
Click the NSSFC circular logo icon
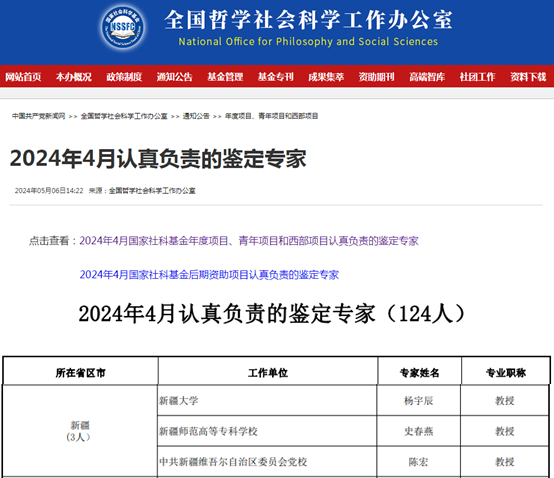point(123,27)
